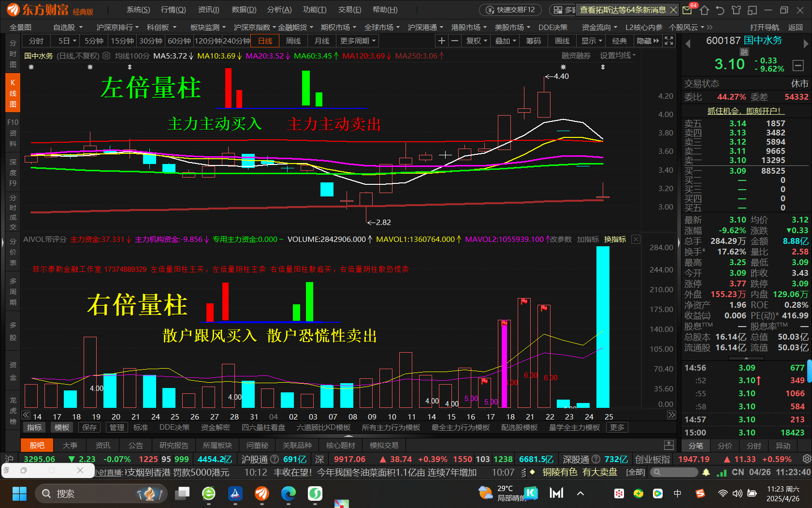Open the mail inbox with 64 new messages
The image size is (812, 508).
pyautogui.click(x=687, y=10)
